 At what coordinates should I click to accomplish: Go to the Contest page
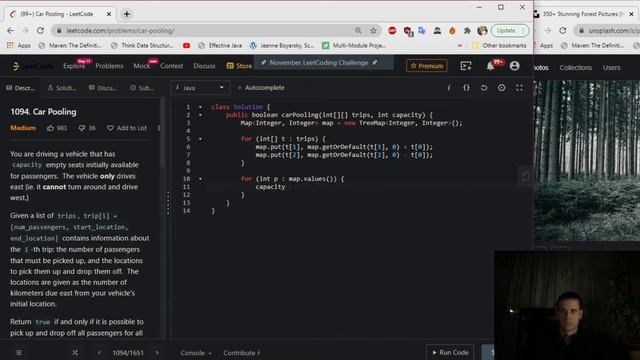tap(171, 66)
